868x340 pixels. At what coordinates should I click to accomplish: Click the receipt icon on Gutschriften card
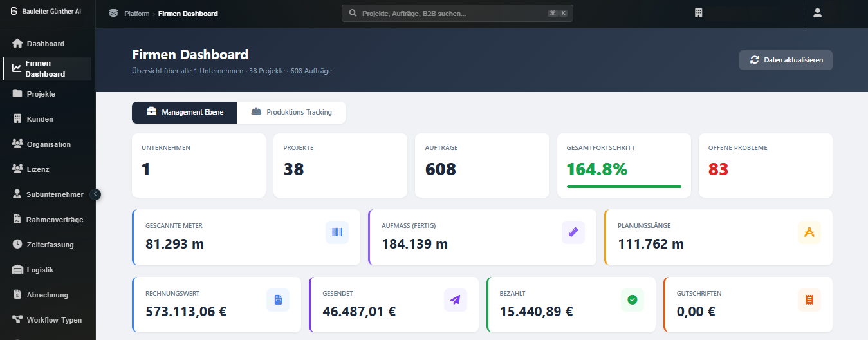tap(809, 300)
